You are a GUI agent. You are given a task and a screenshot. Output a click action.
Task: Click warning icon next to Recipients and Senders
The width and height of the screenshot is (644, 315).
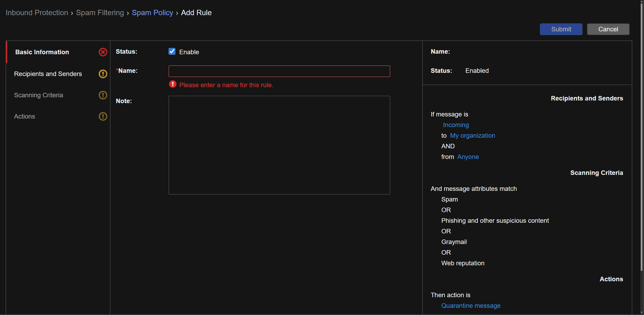103,74
